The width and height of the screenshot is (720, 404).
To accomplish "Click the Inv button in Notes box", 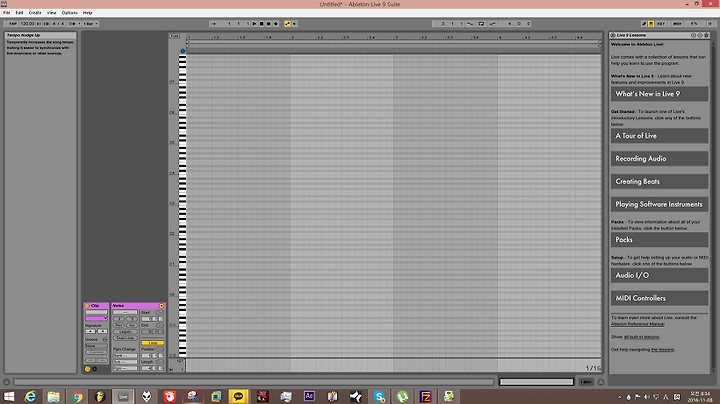I will (x=132, y=325).
